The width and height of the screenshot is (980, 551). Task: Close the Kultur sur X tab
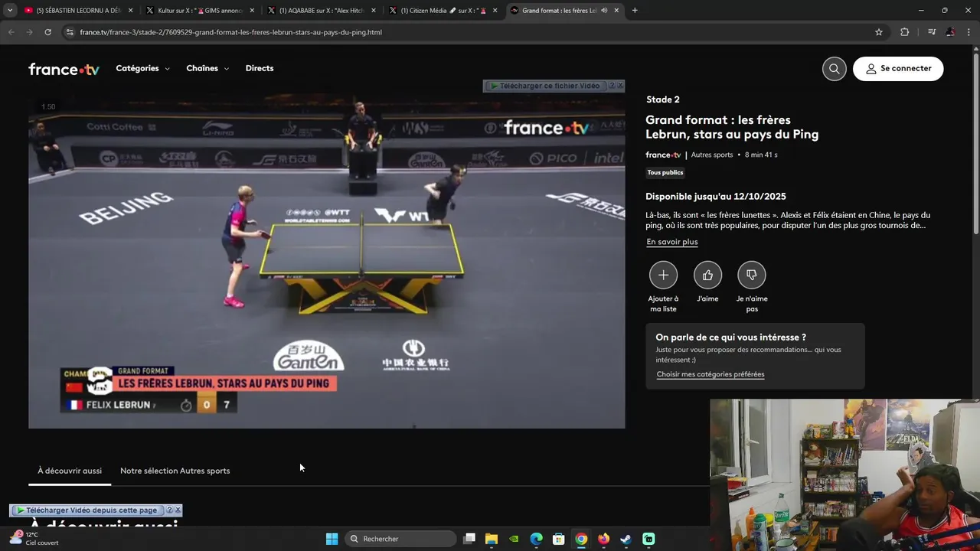tap(252, 11)
